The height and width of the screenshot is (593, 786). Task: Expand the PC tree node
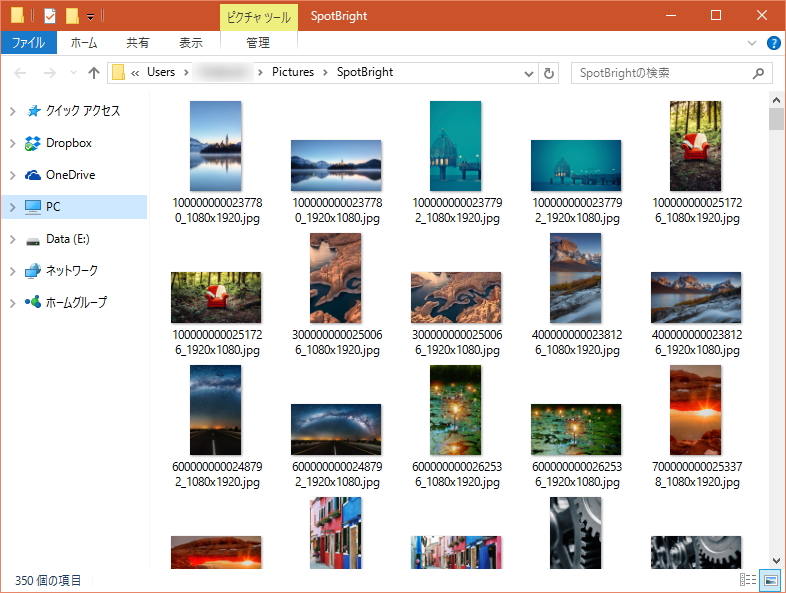click(13, 207)
